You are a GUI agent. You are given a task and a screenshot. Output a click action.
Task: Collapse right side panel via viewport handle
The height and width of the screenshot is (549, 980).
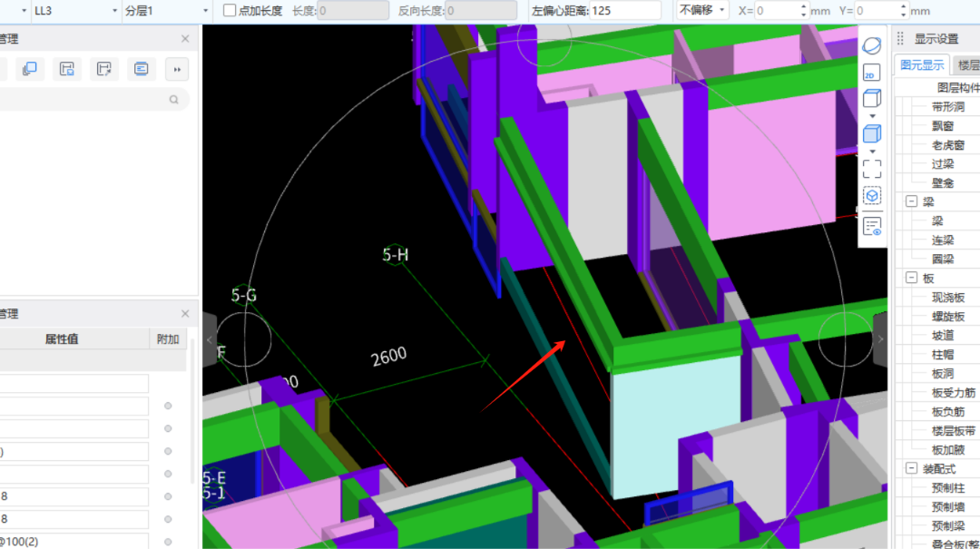(880, 339)
